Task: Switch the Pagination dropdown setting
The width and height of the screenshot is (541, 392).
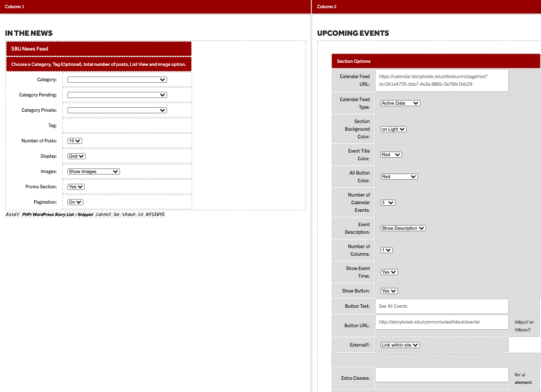Action: coord(75,202)
